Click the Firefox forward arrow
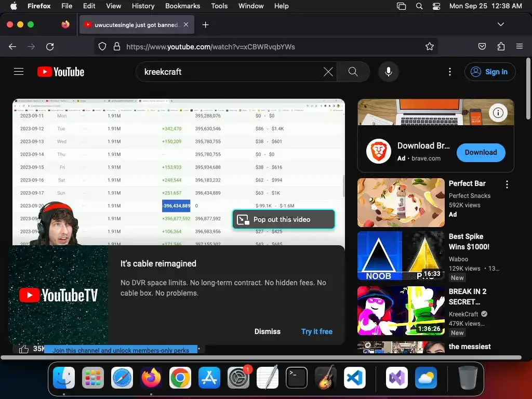Viewport: 532px width, 399px height. click(x=31, y=46)
